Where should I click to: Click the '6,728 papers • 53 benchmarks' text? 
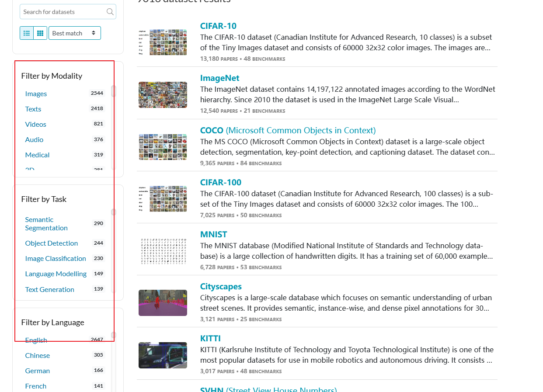click(241, 267)
